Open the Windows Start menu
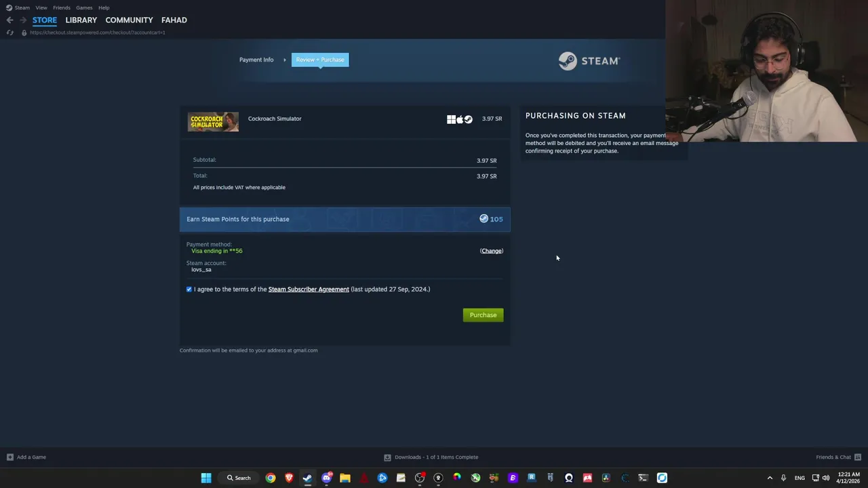The width and height of the screenshot is (868, 488). (206, 478)
